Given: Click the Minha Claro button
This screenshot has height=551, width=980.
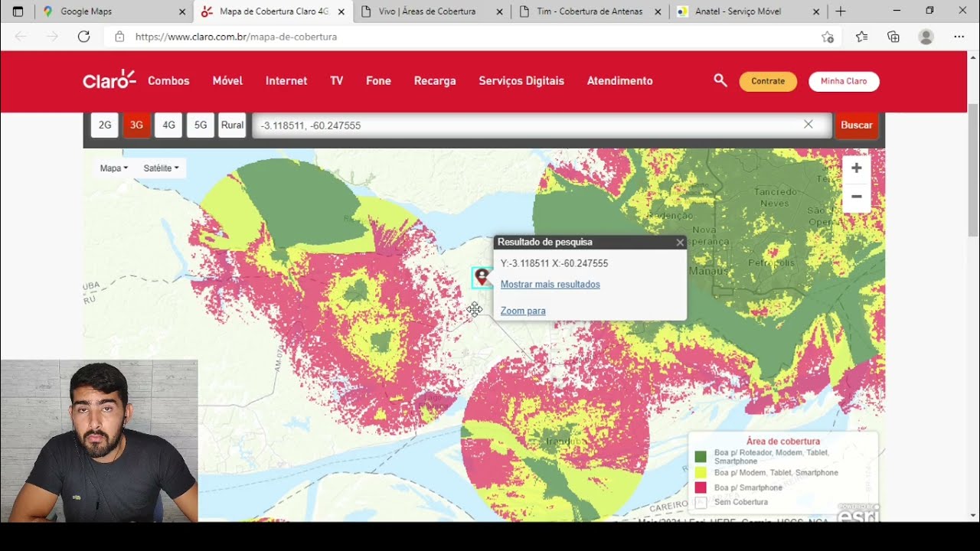Looking at the screenshot, I should (x=844, y=81).
